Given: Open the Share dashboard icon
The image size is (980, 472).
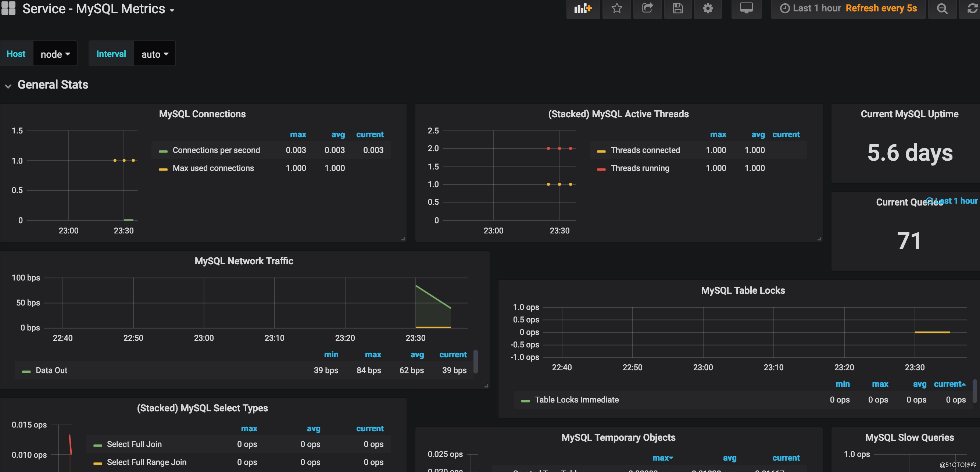Looking at the screenshot, I should pyautogui.click(x=647, y=8).
